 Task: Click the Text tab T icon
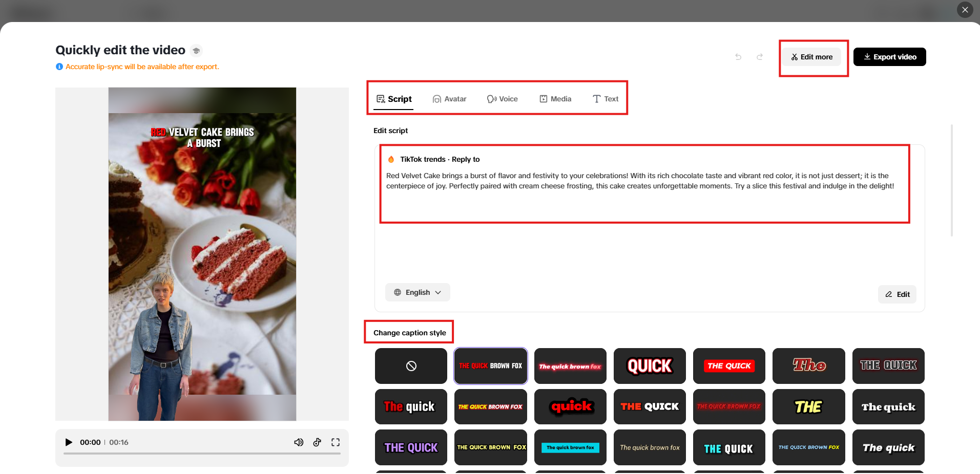tap(595, 98)
